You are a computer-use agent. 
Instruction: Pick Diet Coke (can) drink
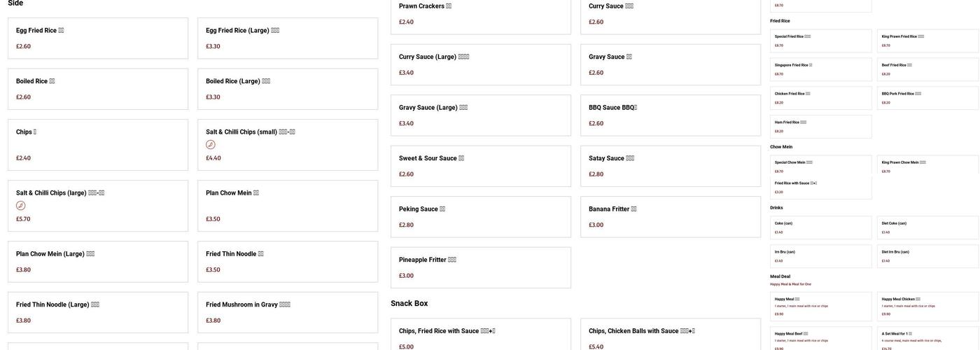(x=927, y=227)
